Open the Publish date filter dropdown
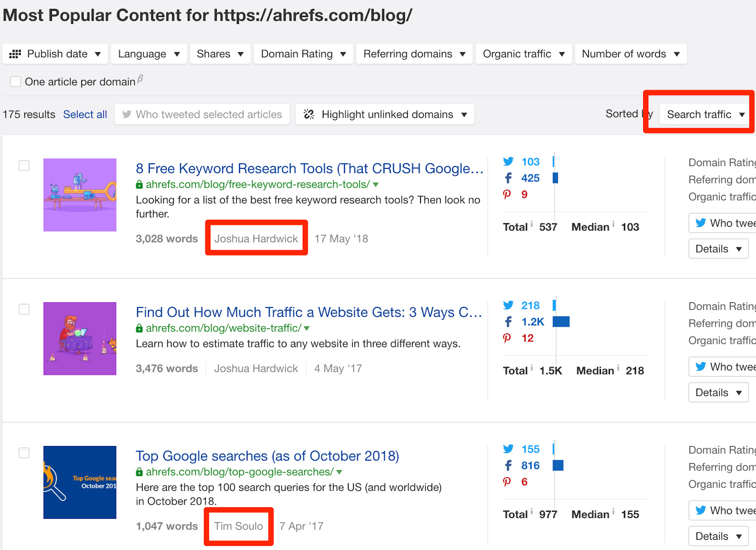Image resolution: width=756 pixels, height=550 pixels. coord(55,54)
